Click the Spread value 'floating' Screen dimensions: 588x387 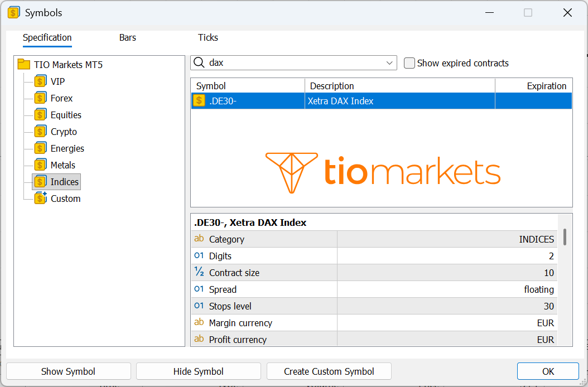tap(539, 289)
